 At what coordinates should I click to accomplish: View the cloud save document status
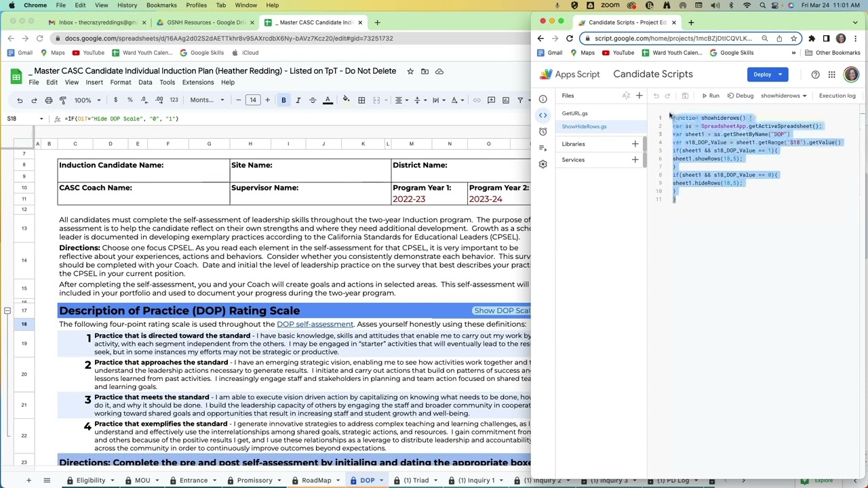click(x=439, y=71)
